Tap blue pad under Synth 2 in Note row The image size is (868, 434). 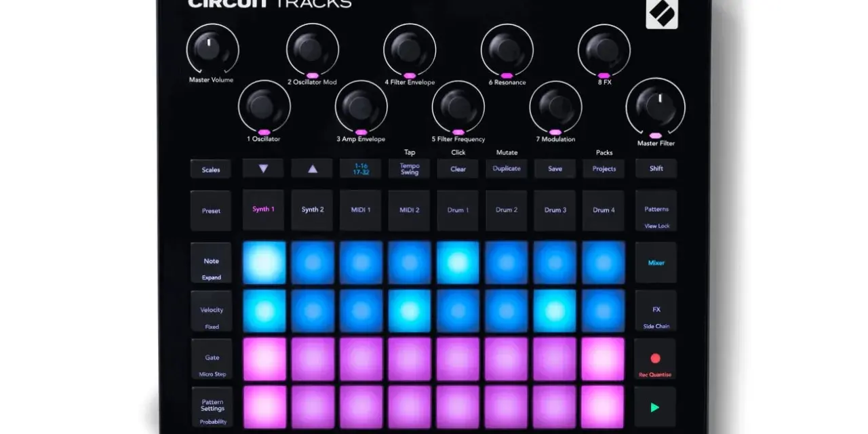[313, 262]
